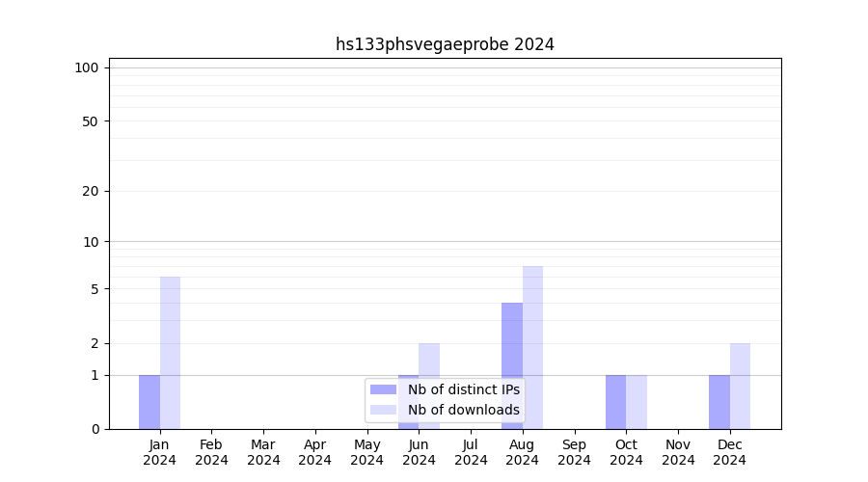Select the August distinct IPs bar

pyautogui.click(x=512, y=365)
